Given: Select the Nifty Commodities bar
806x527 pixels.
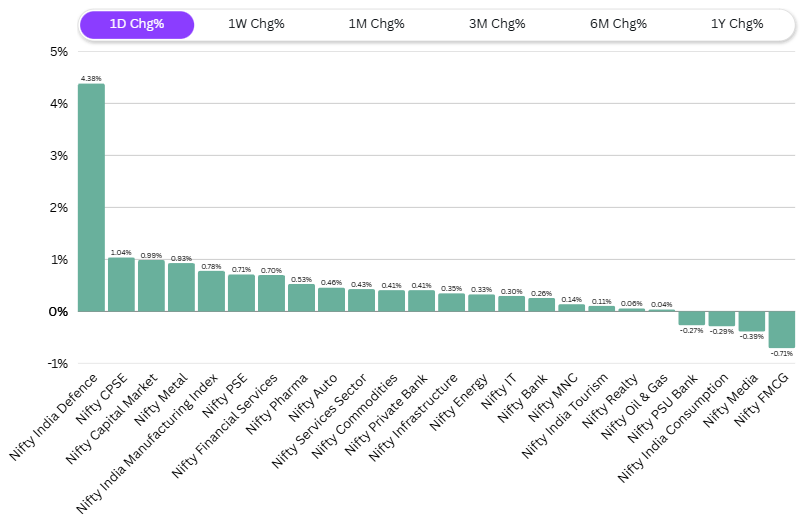Looking at the screenshot, I should pyautogui.click(x=392, y=301).
